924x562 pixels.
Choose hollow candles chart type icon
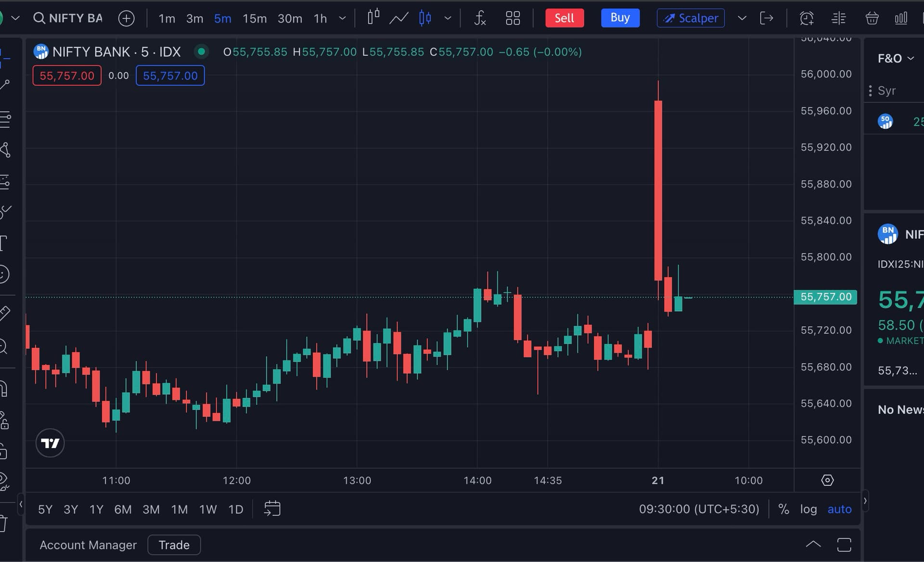[x=425, y=18]
